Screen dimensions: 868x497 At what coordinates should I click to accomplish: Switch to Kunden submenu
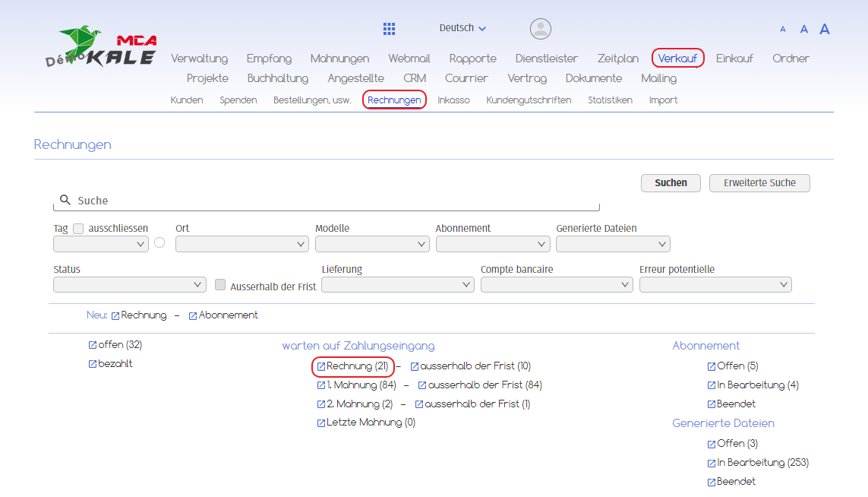[187, 100]
